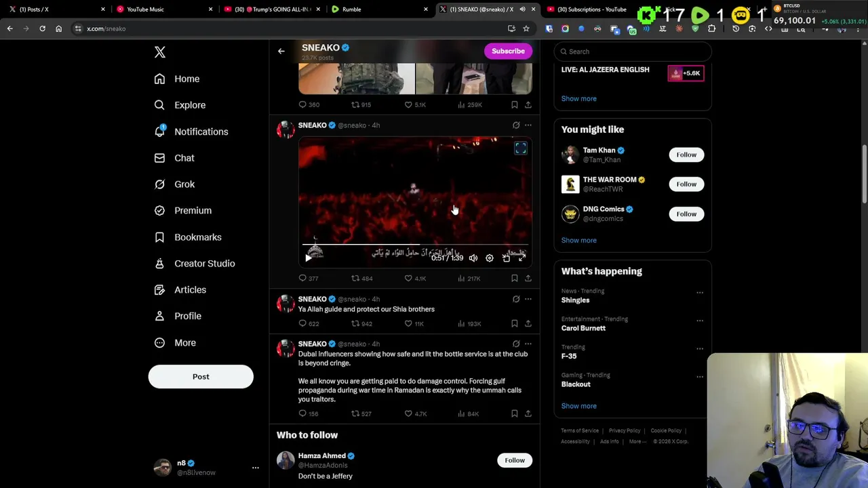Screen dimensions: 868x488
Task: Switch to Subscriptions - YouTube tab
Action: tap(591, 9)
